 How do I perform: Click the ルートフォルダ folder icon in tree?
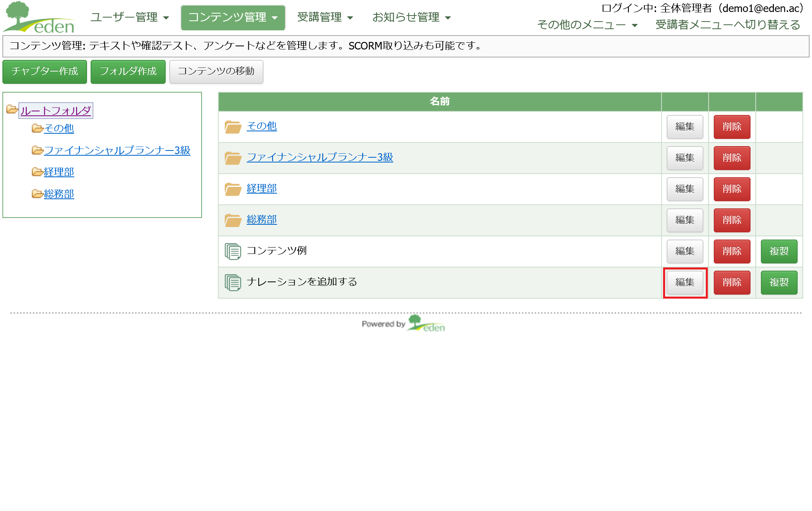pyautogui.click(x=12, y=109)
